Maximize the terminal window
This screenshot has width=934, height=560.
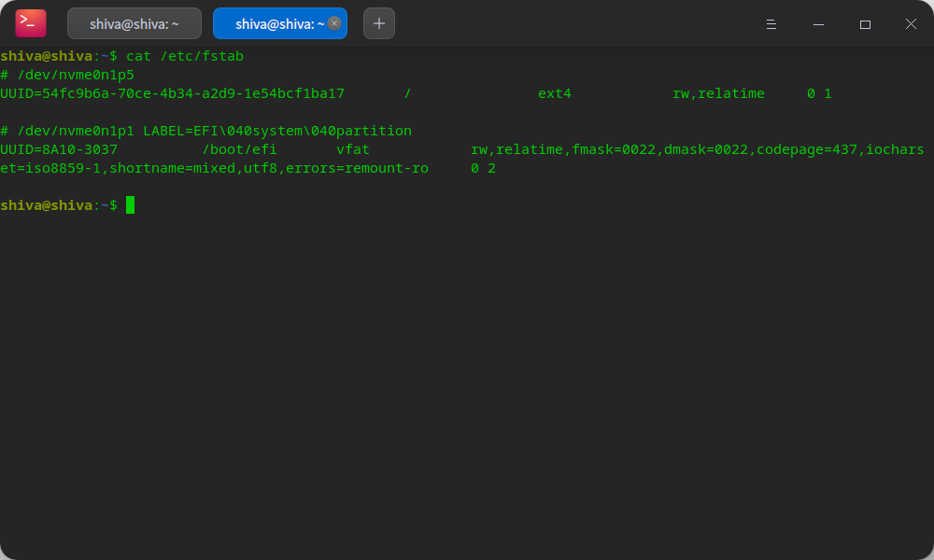pyautogui.click(x=865, y=24)
